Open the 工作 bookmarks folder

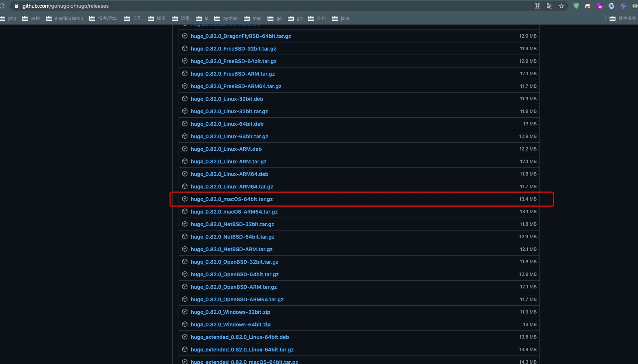[x=133, y=18]
